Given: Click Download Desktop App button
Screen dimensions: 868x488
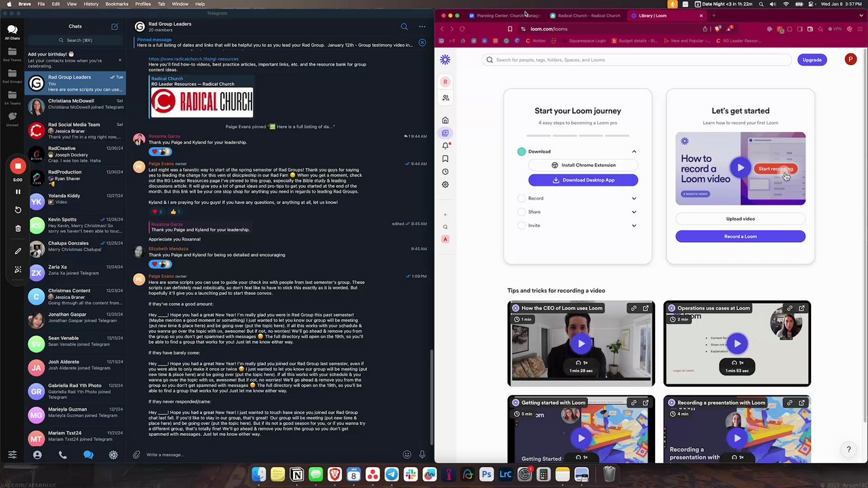Looking at the screenshot, I should (x=583, y=180).
